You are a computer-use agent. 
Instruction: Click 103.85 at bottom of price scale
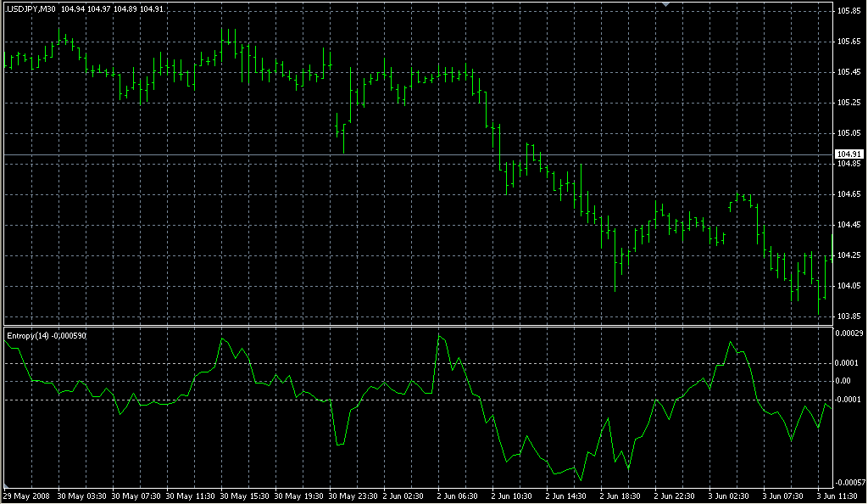coord(849,316)
